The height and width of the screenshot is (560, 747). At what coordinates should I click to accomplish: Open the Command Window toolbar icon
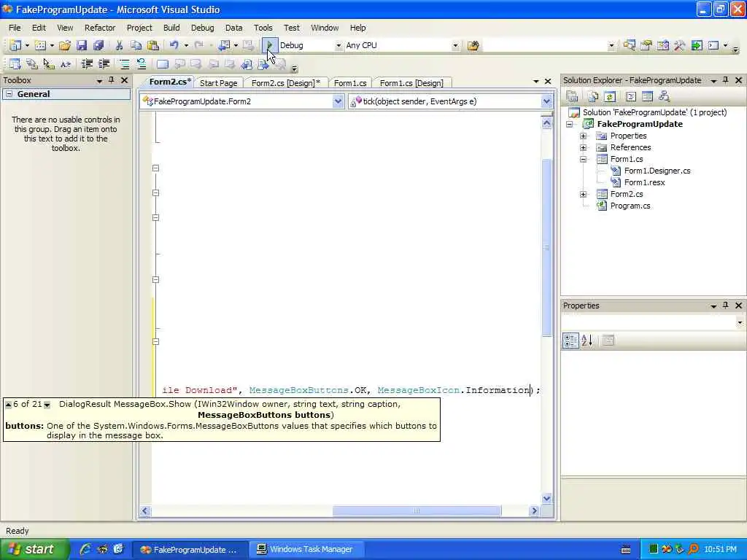coord(713,45)
